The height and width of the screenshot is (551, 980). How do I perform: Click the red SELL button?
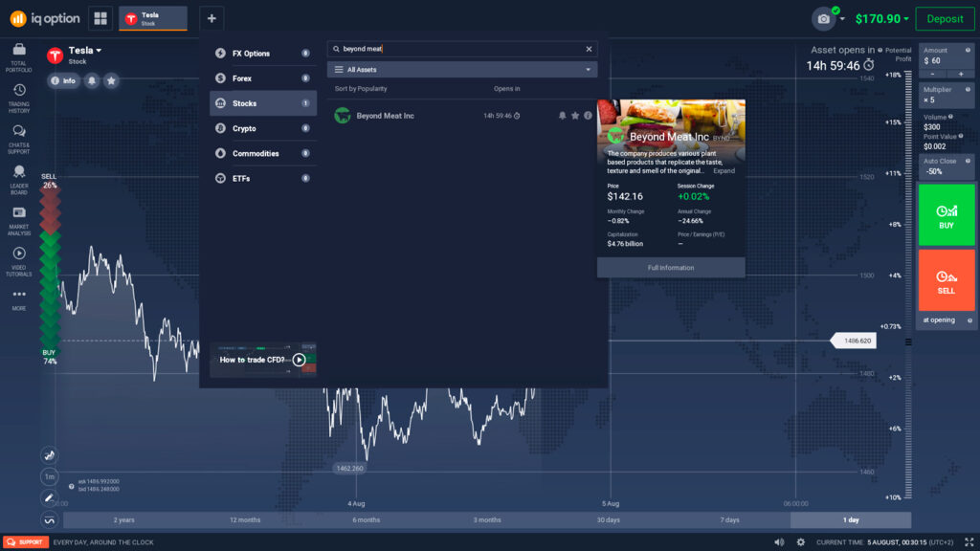(947, 280)
